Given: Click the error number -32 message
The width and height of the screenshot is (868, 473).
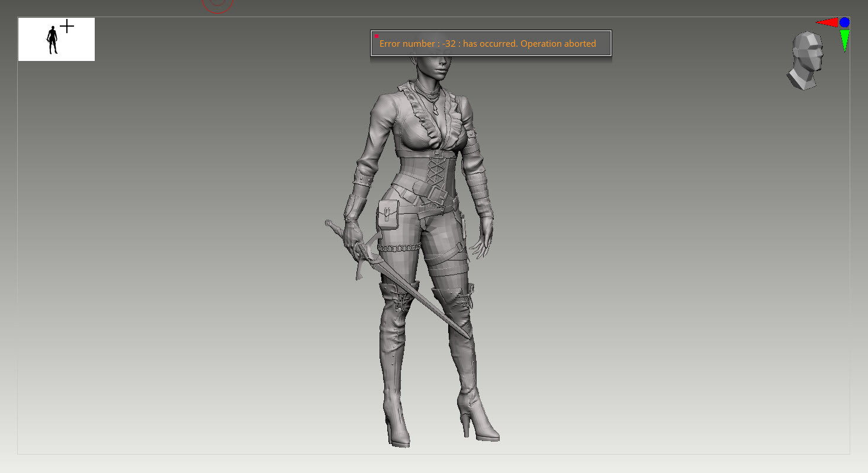Looking at the screenshot, I should pyautogui.click(x=487, y=44).
